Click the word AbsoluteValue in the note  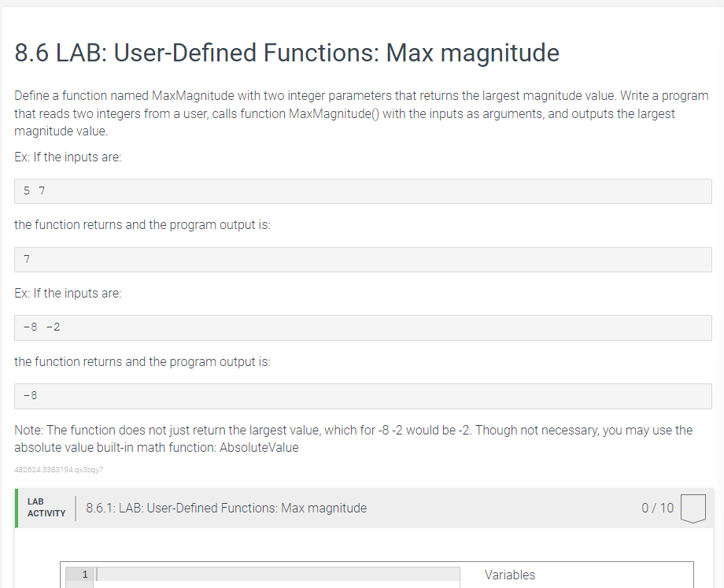259,448
